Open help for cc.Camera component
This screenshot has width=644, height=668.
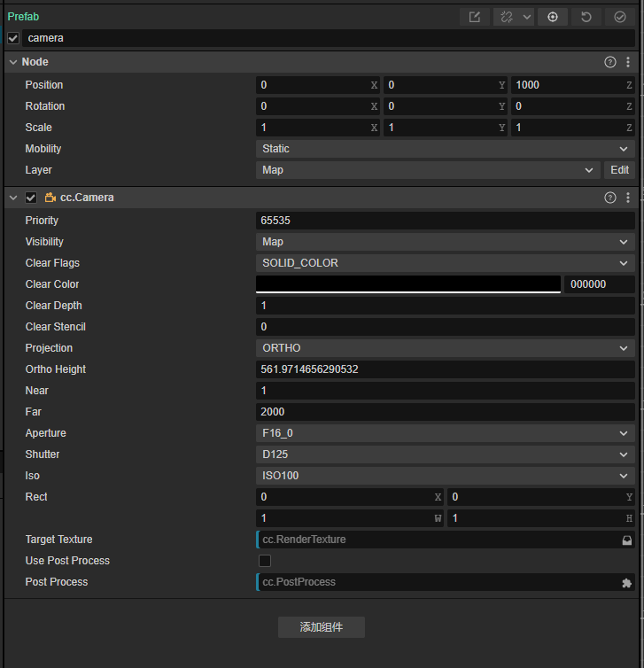(x=610, y=198)
